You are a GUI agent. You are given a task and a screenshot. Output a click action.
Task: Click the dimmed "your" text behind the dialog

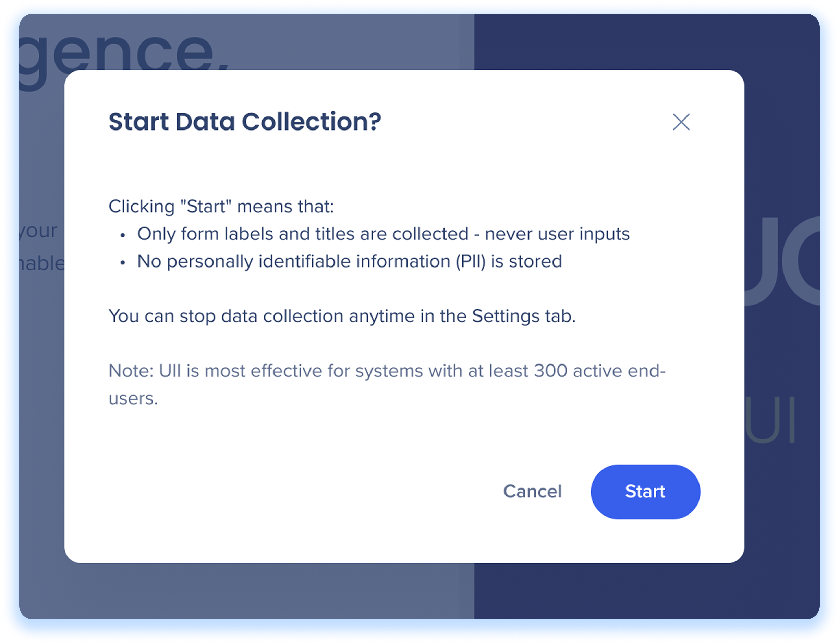[x=38, y=231]
